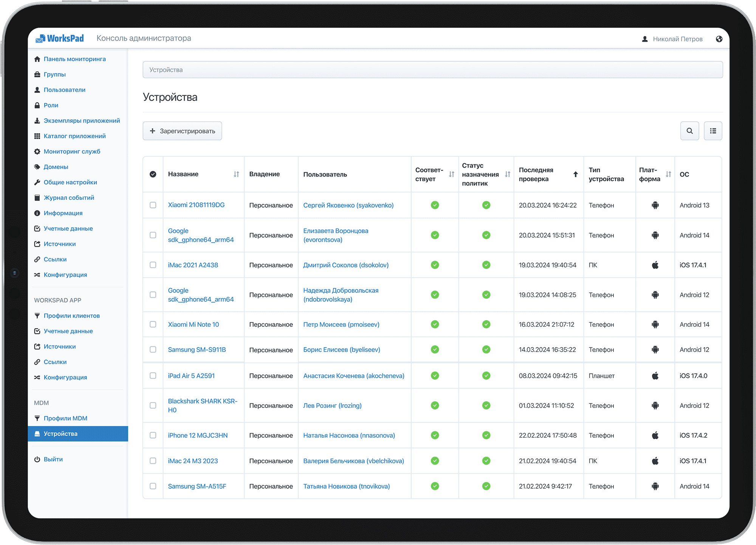Open Blackshark SHARK KSR-H0 device link
The width and height of the screenshot is (756, 545).
click(x=203, y=406)
